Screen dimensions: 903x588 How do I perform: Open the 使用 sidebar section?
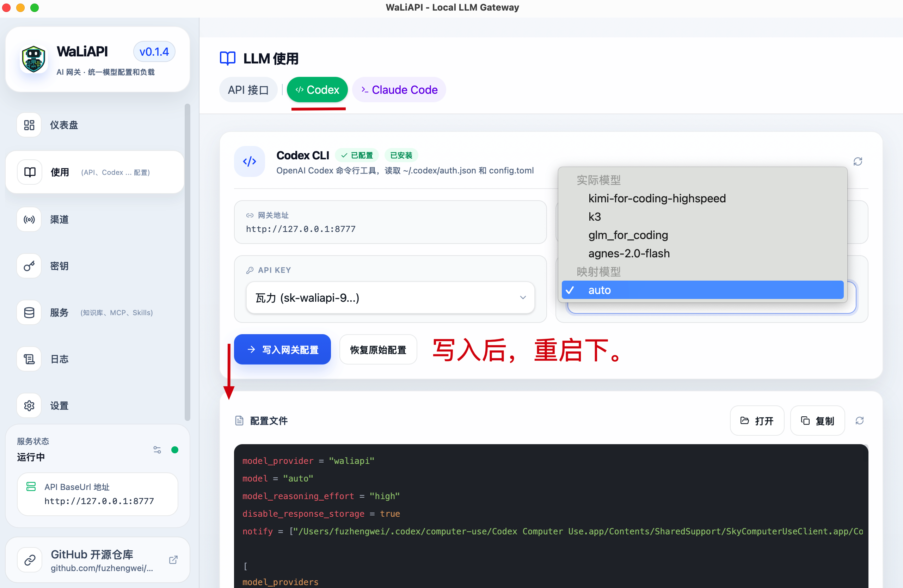tap(95, 172)
